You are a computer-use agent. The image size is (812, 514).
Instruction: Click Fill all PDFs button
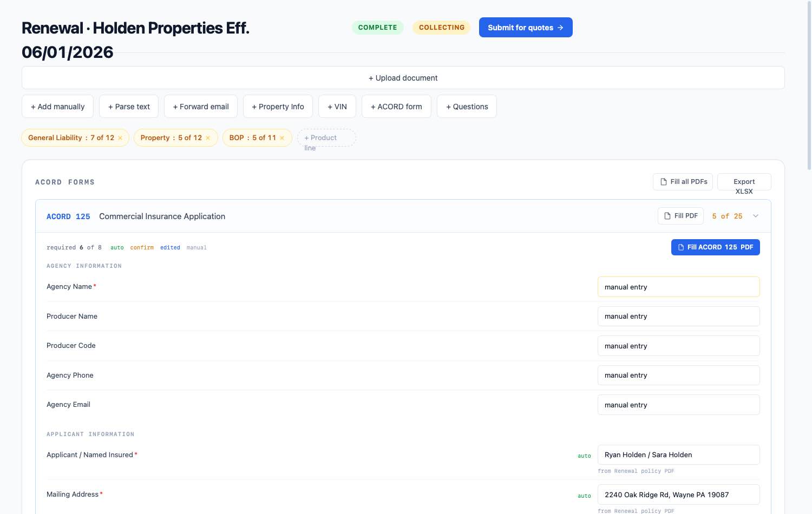click(x=683, y=182)
